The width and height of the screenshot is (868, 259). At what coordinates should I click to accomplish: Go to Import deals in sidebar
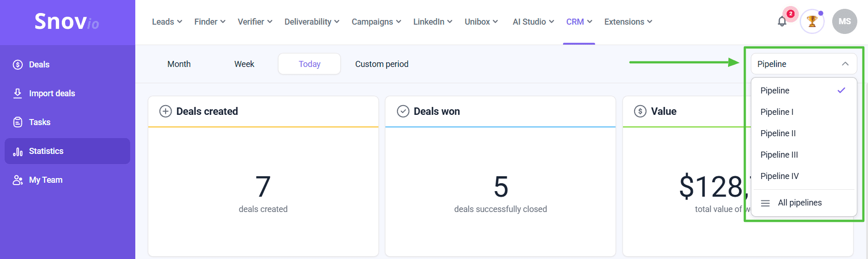(x=52, y=93)
